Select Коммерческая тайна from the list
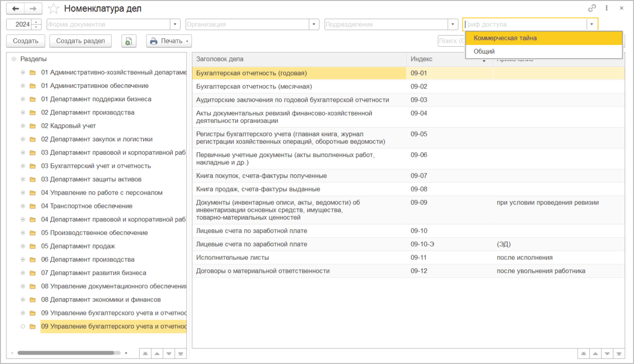 click(505, 38)
